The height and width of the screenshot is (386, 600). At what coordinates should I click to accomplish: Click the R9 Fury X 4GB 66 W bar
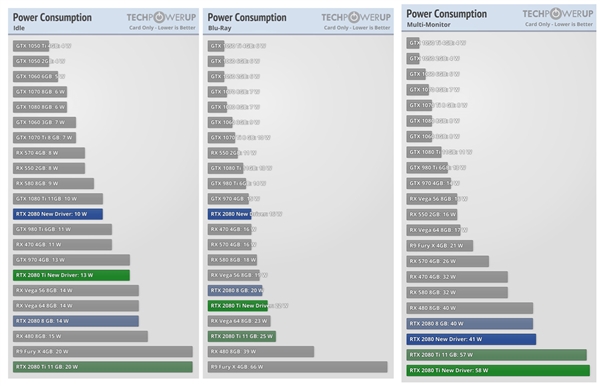(297, 367)
